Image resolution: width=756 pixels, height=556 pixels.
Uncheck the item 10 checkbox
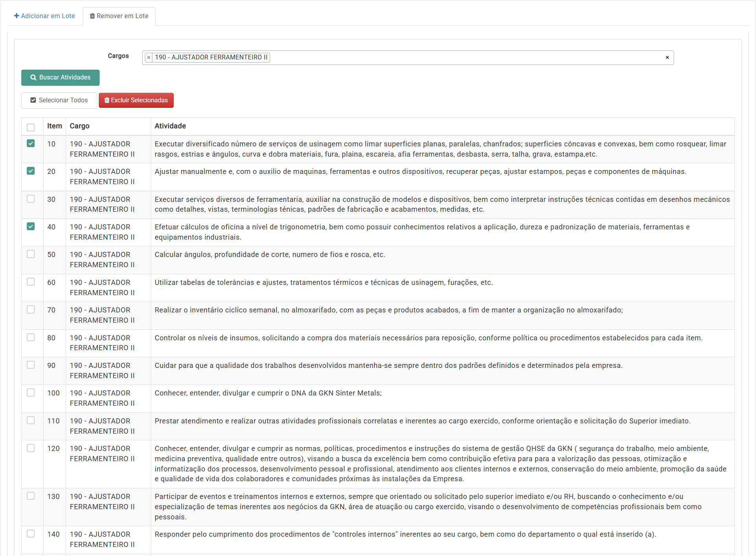tap(31, 144)
